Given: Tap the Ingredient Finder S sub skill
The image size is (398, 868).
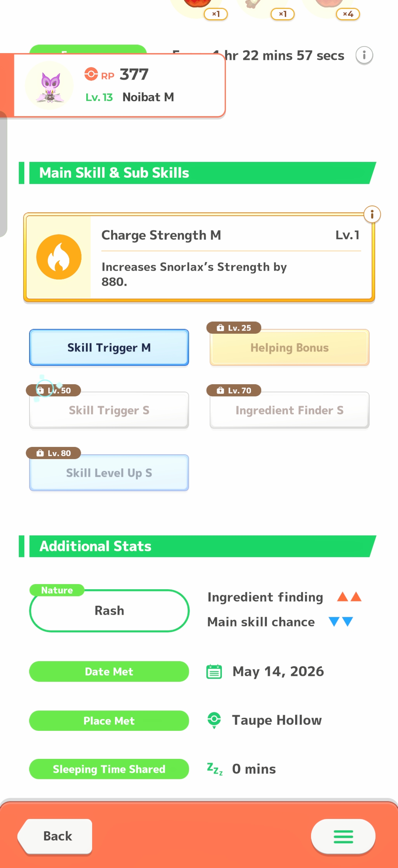Looking at the screenshot, I should 289,410.
